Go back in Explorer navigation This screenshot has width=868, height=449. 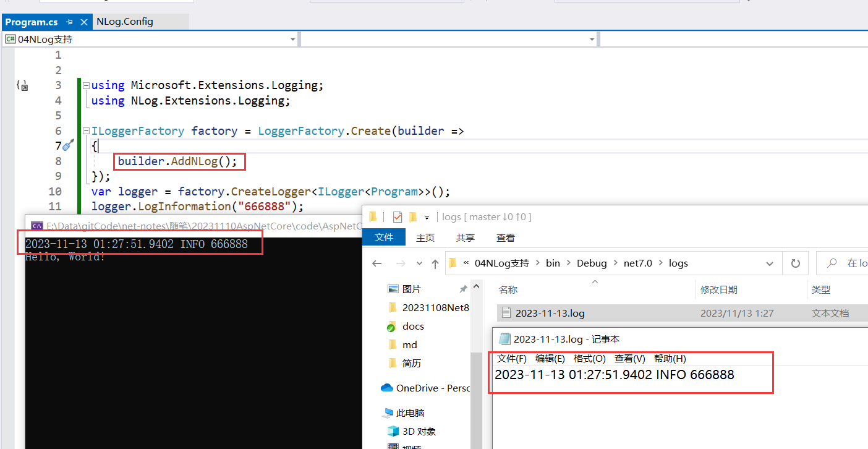point(377,263)
